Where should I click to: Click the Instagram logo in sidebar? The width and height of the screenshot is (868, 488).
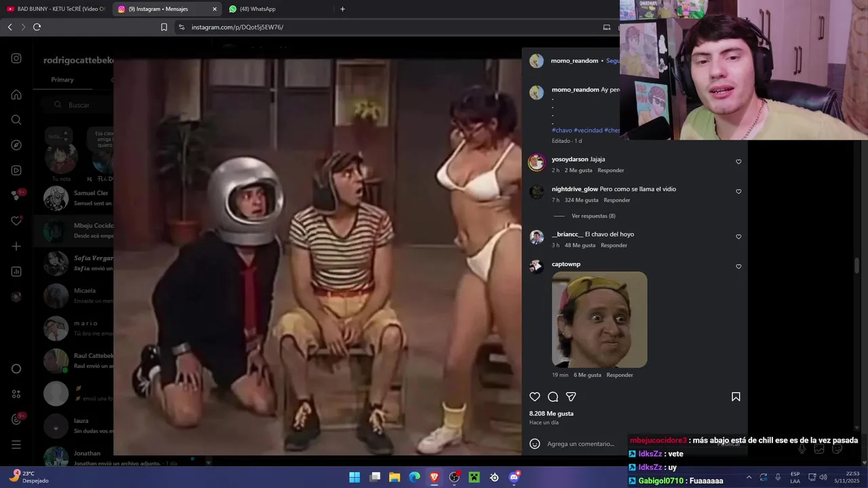16,59
